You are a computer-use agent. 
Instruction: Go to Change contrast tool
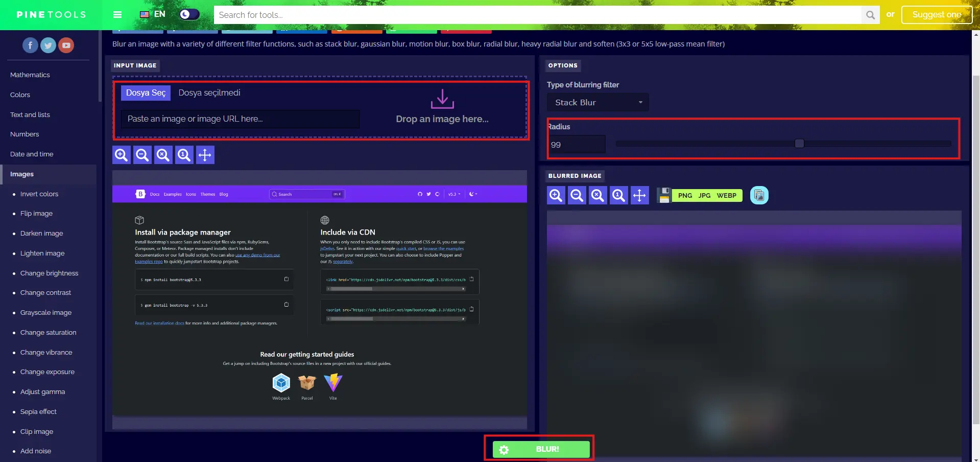point(45,292)
